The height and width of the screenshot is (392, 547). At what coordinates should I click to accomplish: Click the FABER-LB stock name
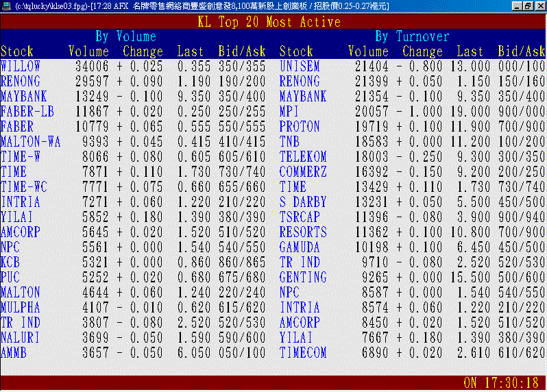27,112
